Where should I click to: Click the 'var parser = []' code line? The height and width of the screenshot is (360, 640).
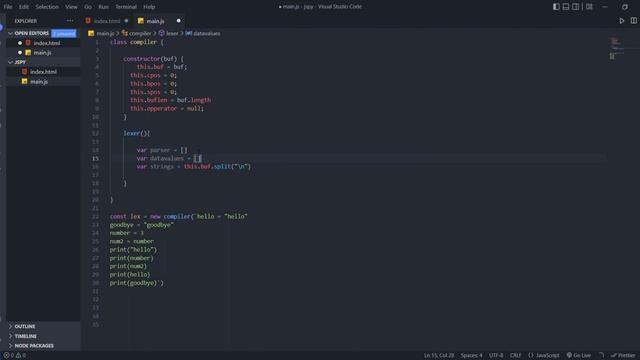tap(162, 150)
